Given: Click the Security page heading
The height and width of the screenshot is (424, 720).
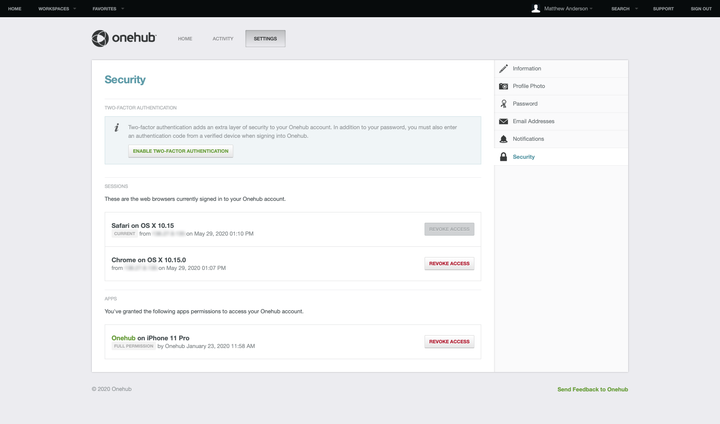Looking at the screenshot, I should [125, 79].
